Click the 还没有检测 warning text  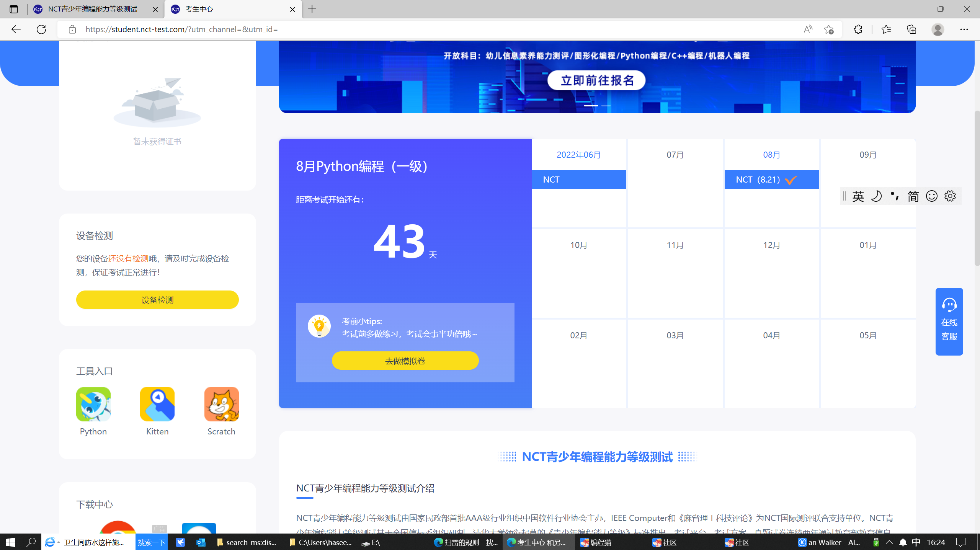128,258
